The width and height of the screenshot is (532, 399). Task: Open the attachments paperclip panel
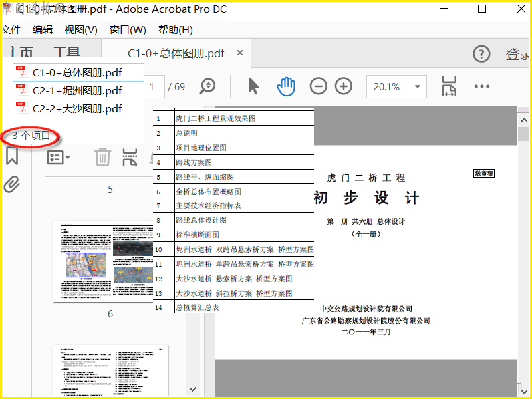coord(12,184)
